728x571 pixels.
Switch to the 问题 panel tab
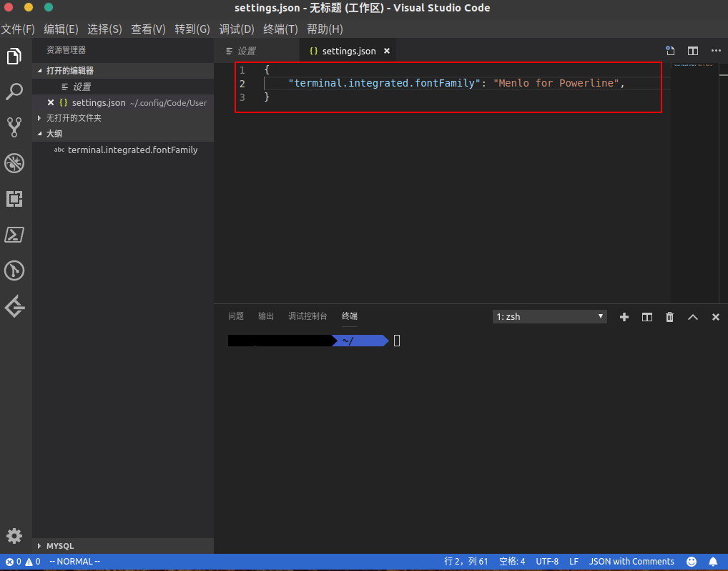236,316
